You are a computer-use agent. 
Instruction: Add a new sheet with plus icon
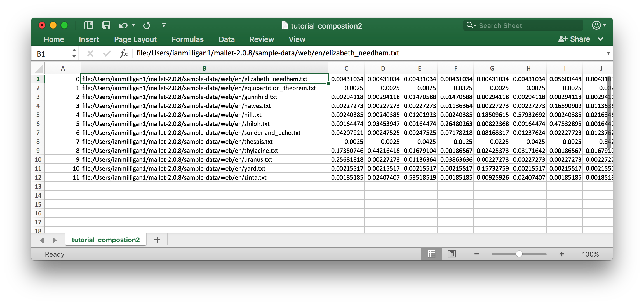[x=157, y=240]
